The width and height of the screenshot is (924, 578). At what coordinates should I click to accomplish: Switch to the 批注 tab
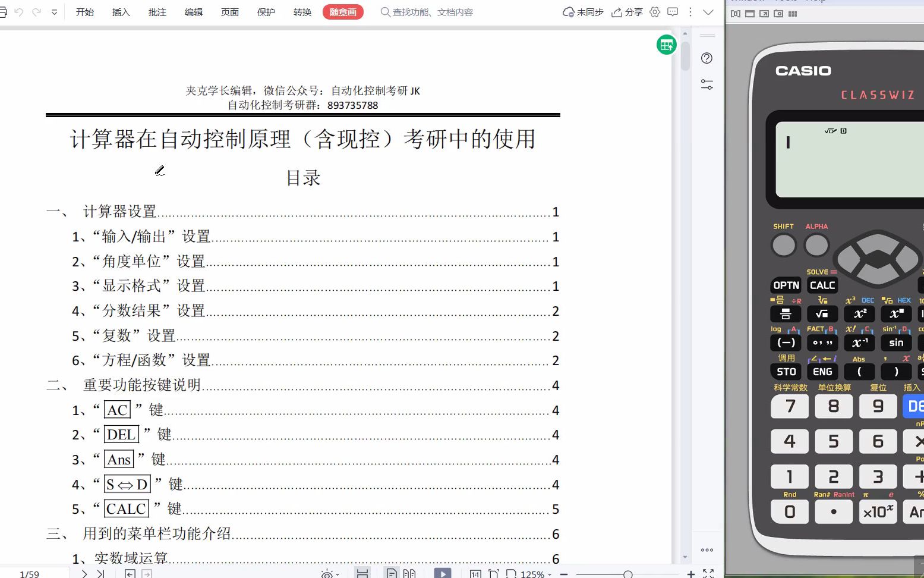[x=157, y=12]
